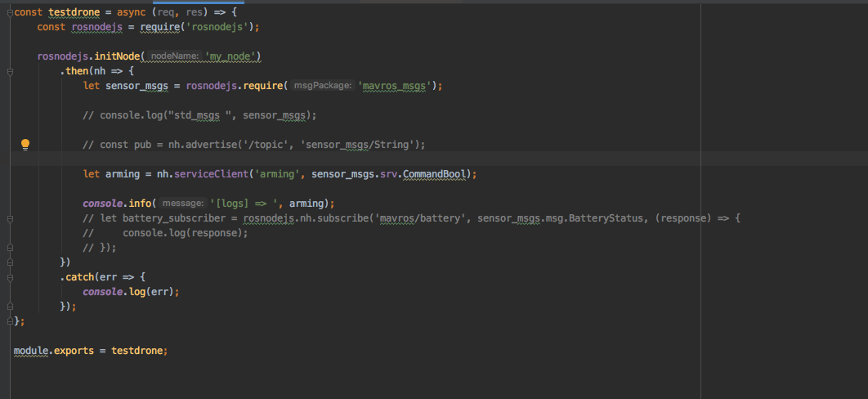This screenshot has height=399, width=868.
Task: Click the 'res' parameter
Action: click(195, 12)
